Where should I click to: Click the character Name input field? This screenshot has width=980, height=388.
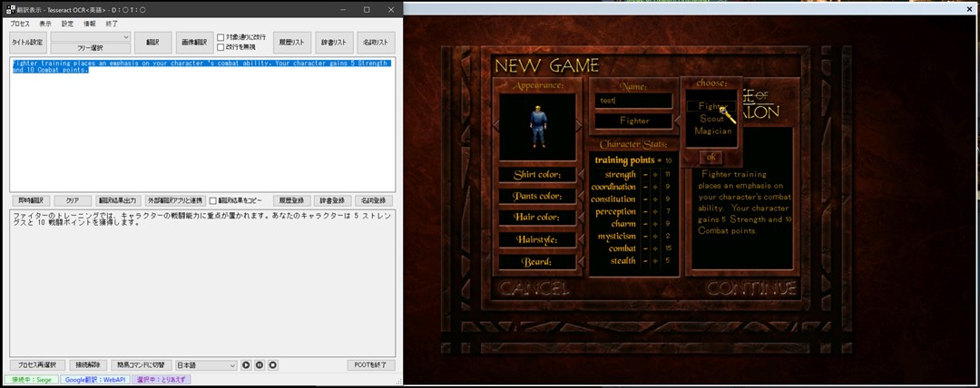633,101
